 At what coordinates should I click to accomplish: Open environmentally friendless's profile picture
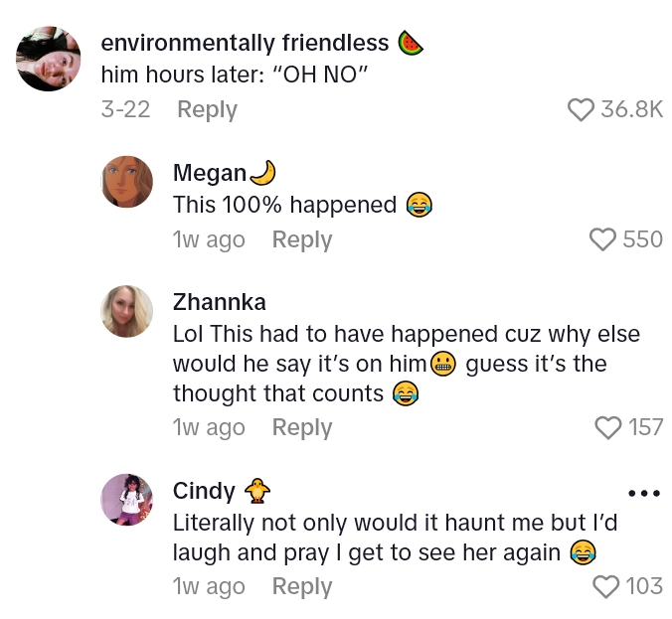tap(49, 59)
